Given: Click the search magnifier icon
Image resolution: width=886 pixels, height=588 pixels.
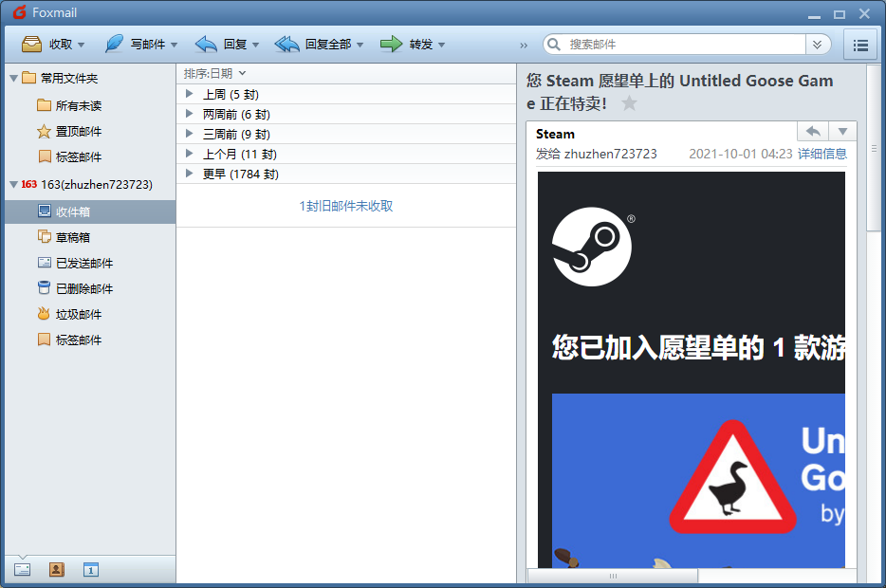Looking at the screenshot, I should 554,44.
